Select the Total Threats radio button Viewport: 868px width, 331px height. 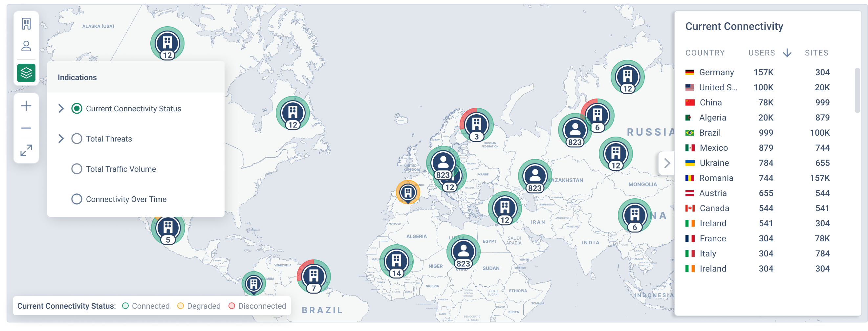(x=77, y=139)
